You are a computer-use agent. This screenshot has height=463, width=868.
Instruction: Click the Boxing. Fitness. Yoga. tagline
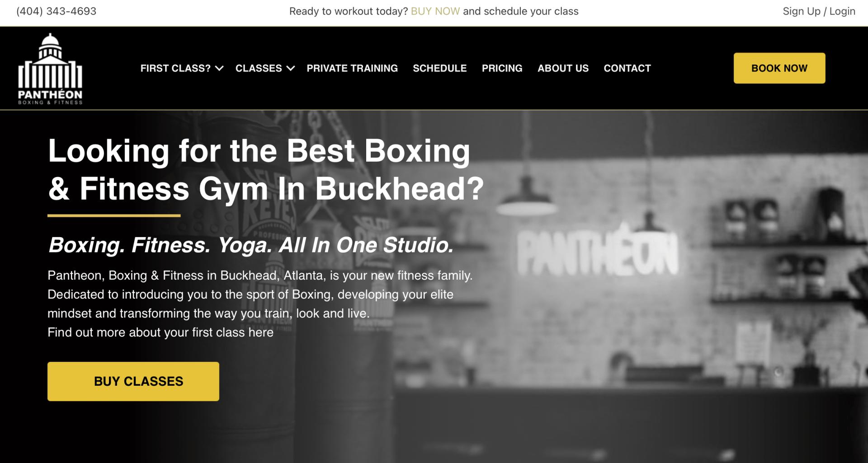pos(251,245)
